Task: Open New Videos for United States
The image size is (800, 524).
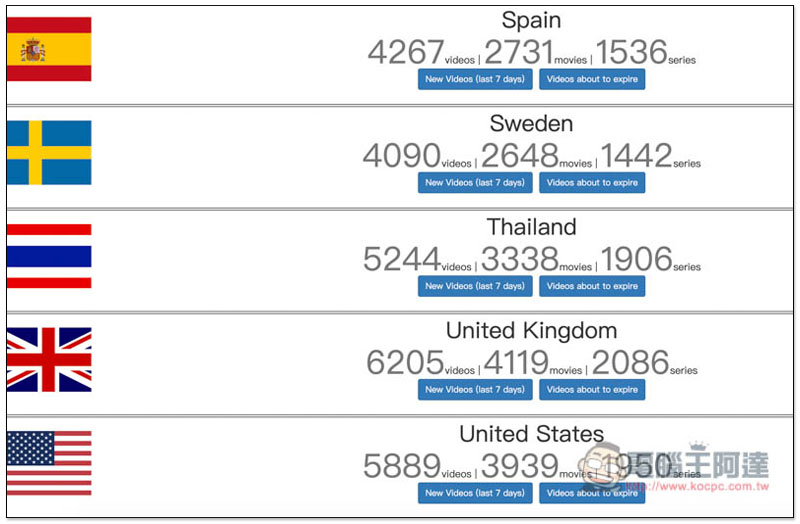Action: click(x=475, y=493)
